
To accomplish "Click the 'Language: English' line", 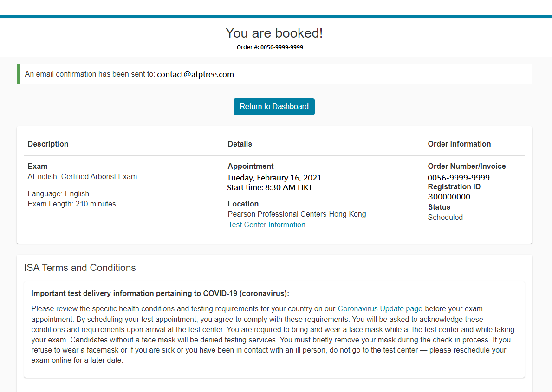I will coord(58,193).
